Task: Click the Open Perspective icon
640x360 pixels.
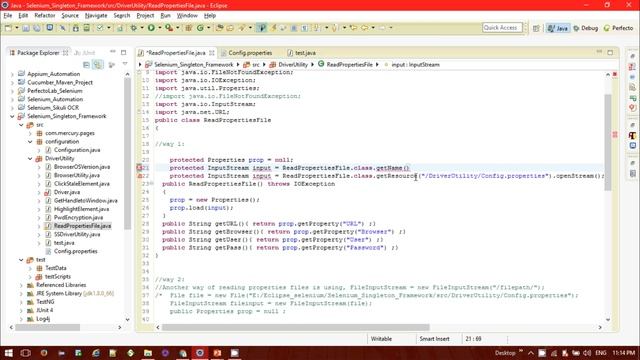Action: [536, 28]
